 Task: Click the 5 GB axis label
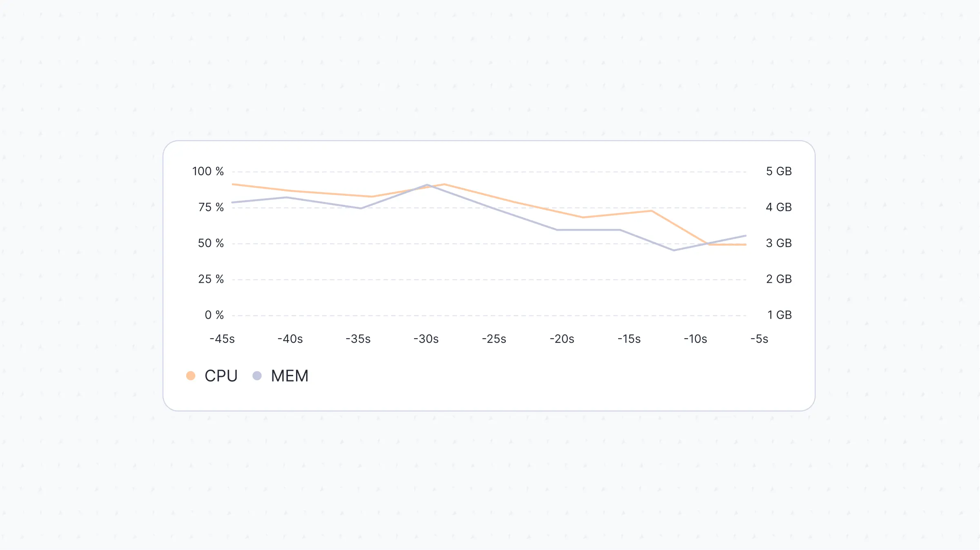point(779,171)
